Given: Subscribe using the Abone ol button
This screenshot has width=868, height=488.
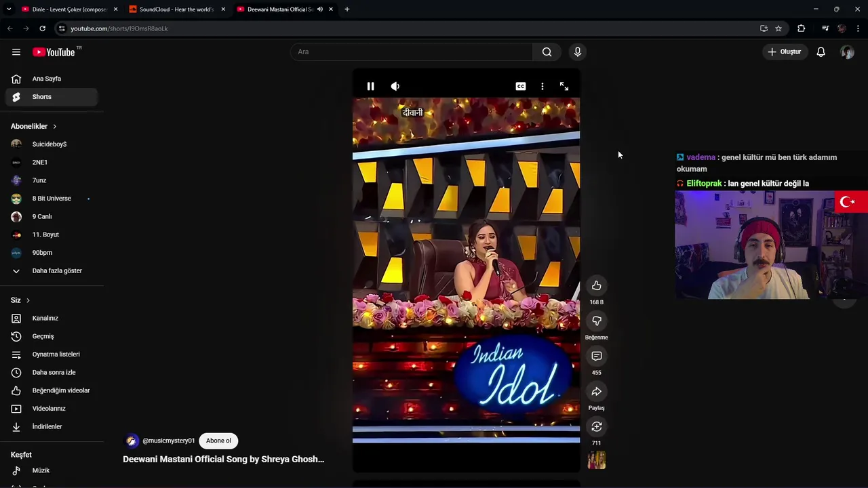Looking at the screenshot, I should [x=218, y=441].
